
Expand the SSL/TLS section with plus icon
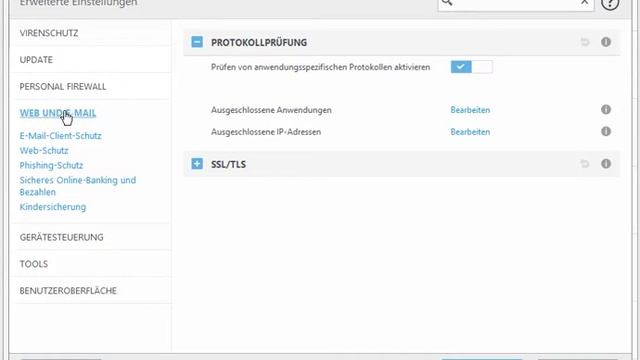(197, 164)
